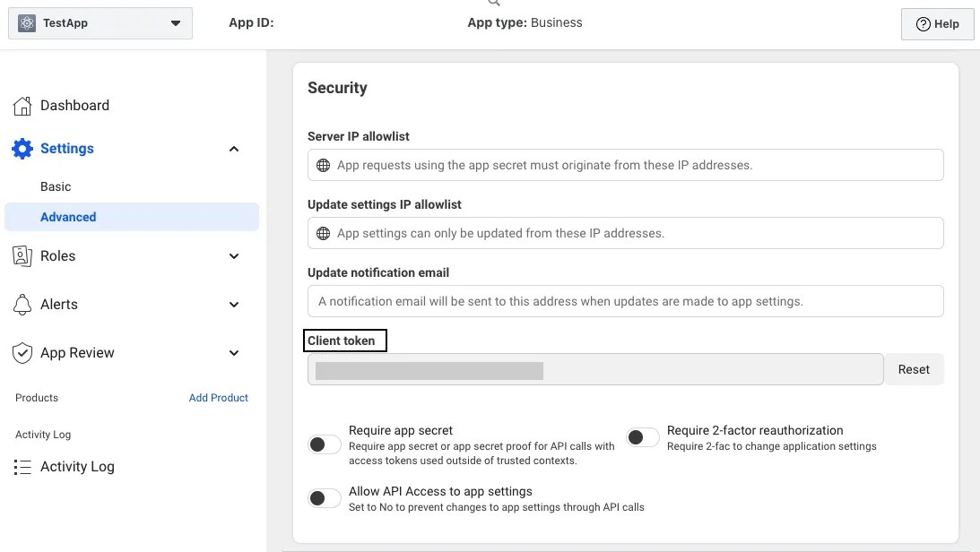Open Help from the top bar
The width and height of the screenshot is (980, 552).
(937, 23)
